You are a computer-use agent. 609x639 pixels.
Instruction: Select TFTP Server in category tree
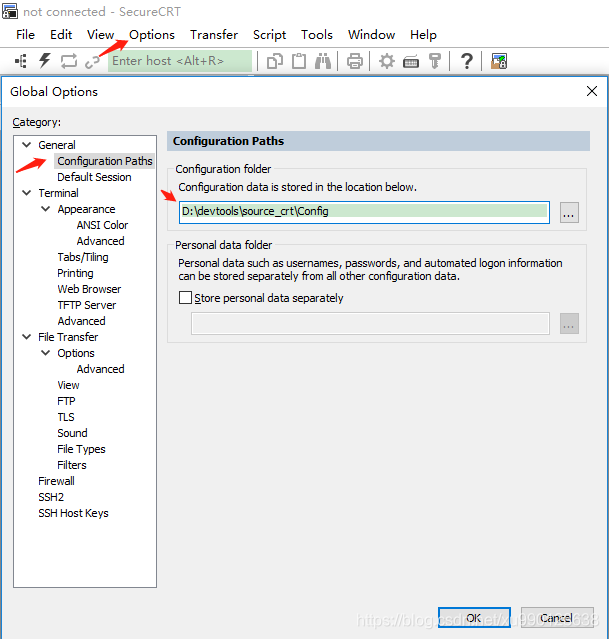[x=86, y=305]
